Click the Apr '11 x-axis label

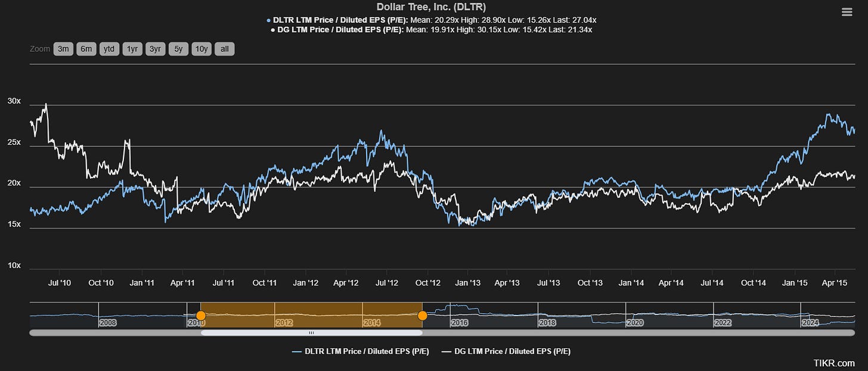point(182,283)
